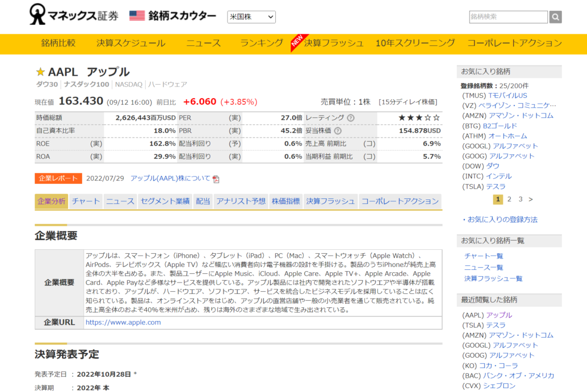Switch to the アナリスト予想 tab
Screen dimensions: 587x392
tap(241, 201)
